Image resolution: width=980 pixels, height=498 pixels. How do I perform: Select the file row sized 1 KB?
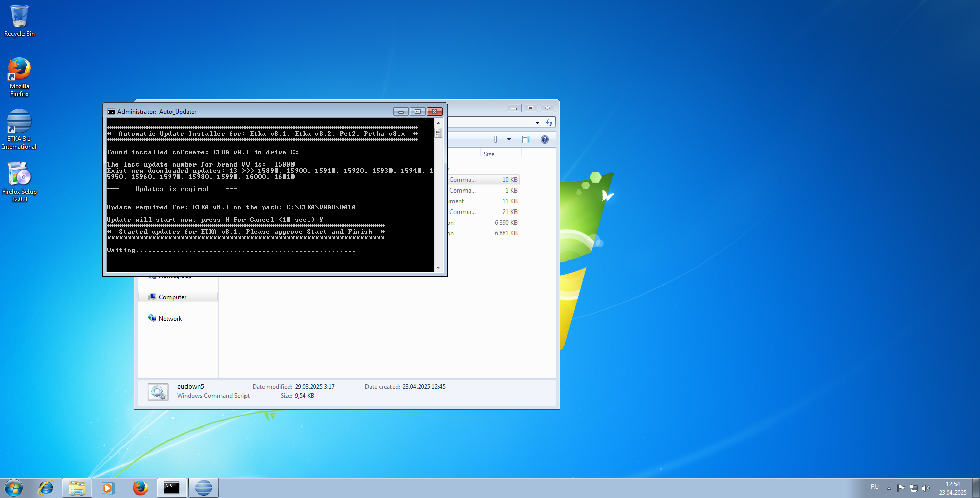pos(483,191)
